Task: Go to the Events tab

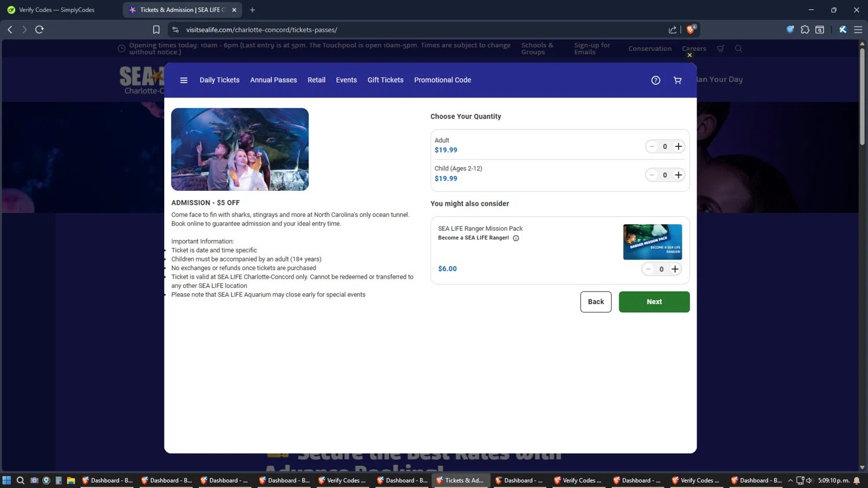Action: (346, 80)
